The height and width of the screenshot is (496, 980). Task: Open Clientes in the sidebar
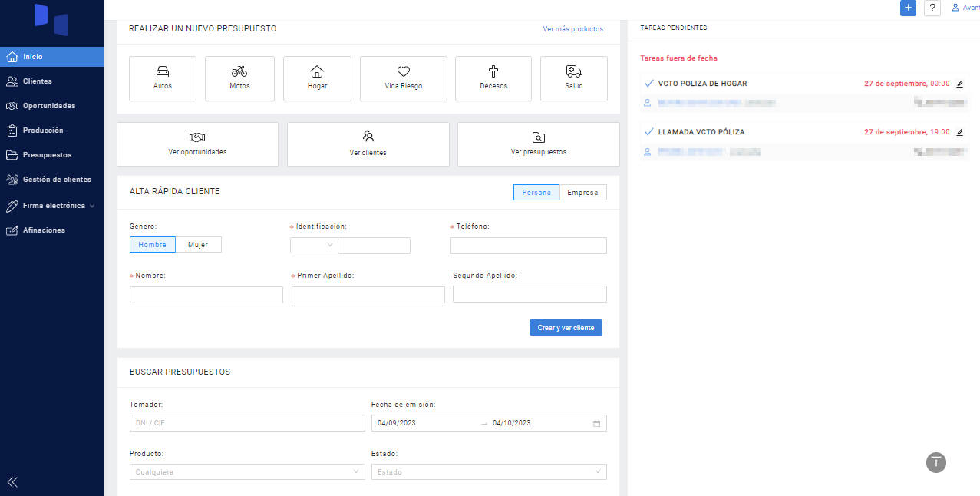(52, 81)
